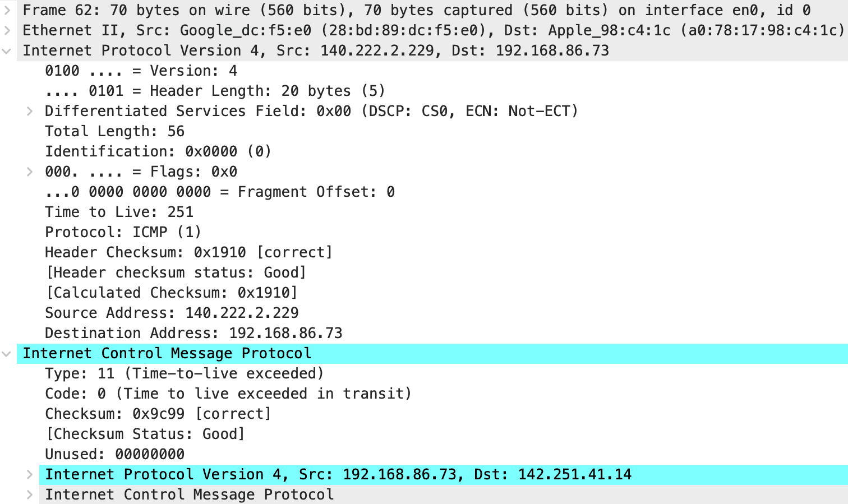
Task: Select the Destination Address 192.168.86.73 row
Action: [x=193, y=333]
